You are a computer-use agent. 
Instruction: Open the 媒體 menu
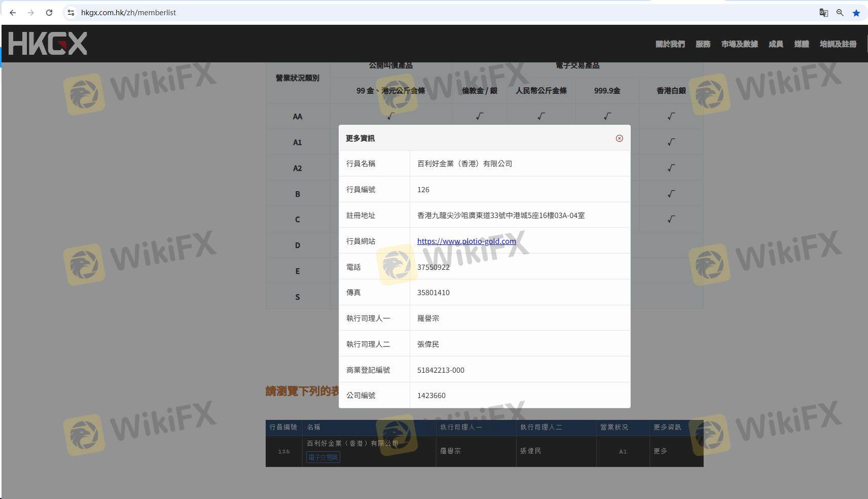coord(801,44)
